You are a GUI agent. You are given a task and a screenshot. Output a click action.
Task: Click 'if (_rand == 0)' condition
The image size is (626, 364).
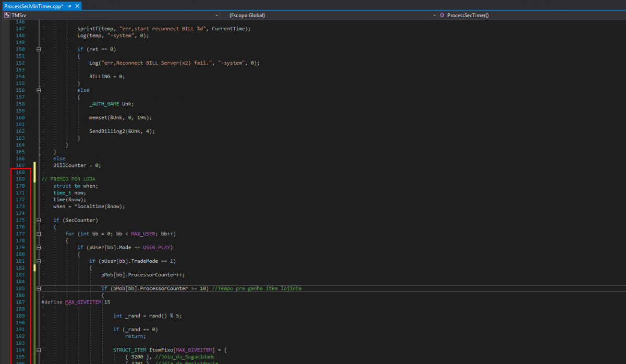[x=136, y=329]
